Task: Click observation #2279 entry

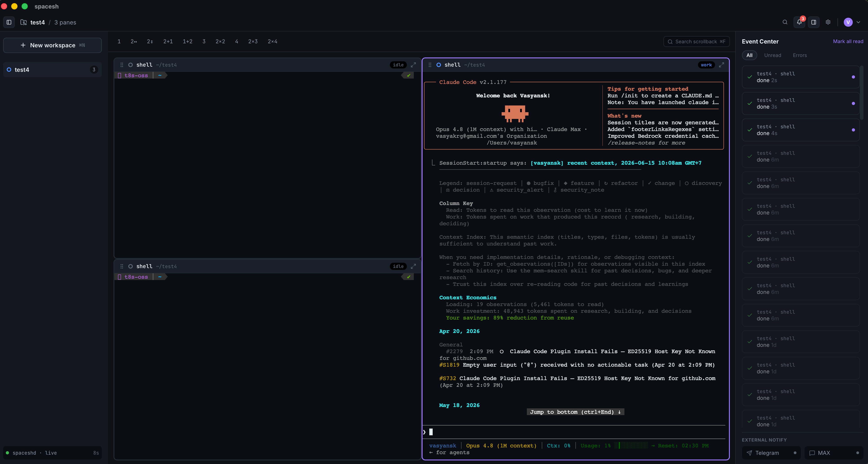Action: (577, 355)
